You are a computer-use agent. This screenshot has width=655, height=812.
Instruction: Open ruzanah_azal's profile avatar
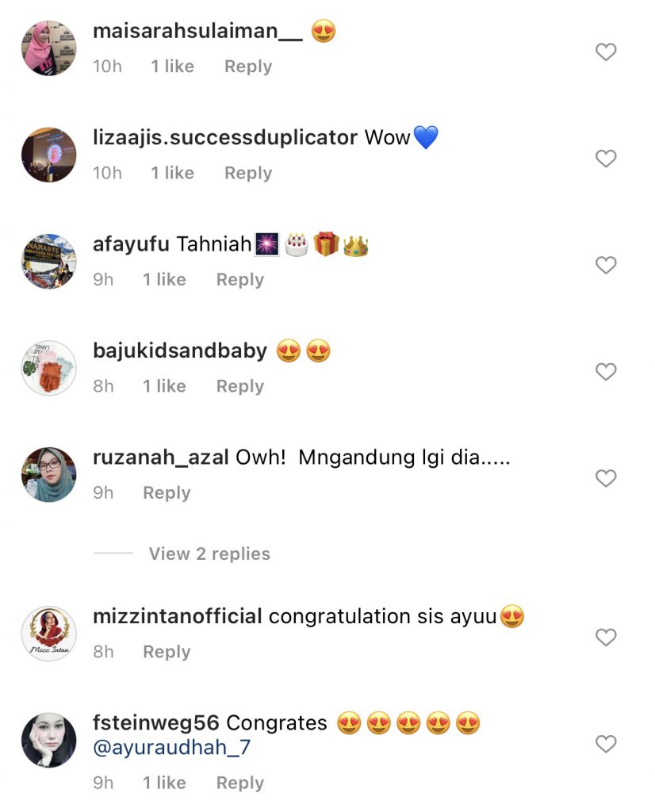point(48,474)
